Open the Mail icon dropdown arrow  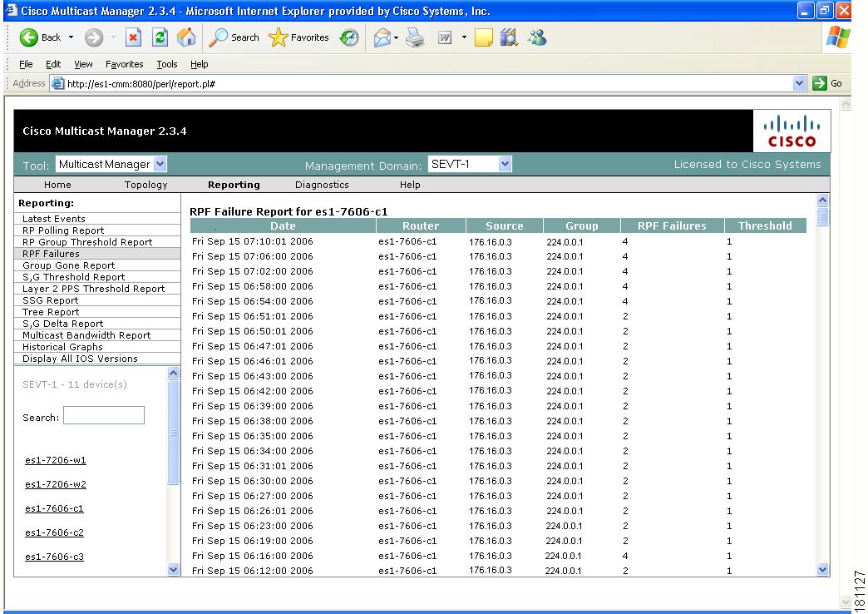[x=397, y=37]
